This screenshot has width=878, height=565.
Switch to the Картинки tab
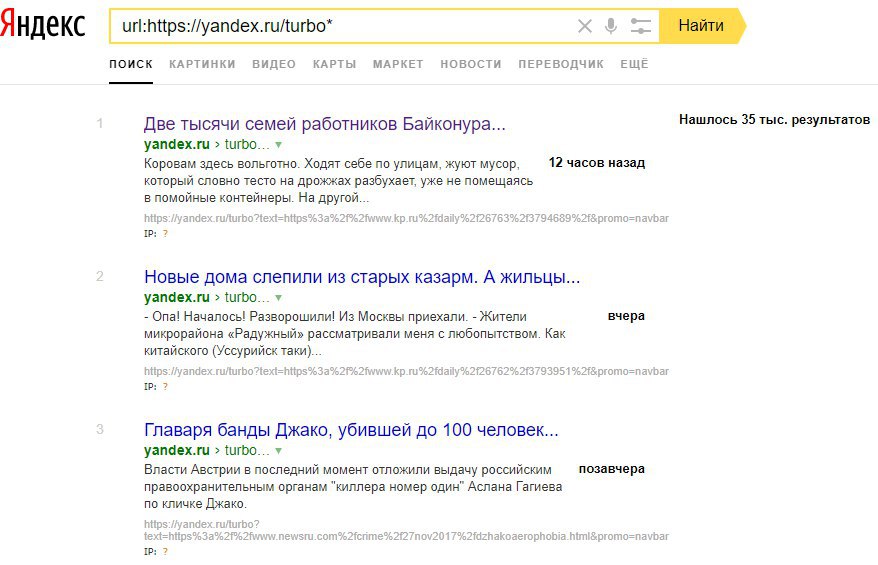202,64
